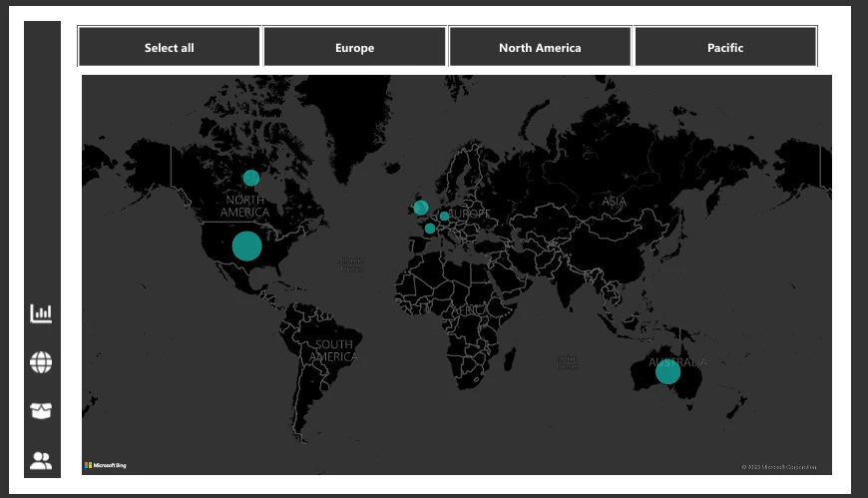Open the bar chart report page icon

coord(41,313)
